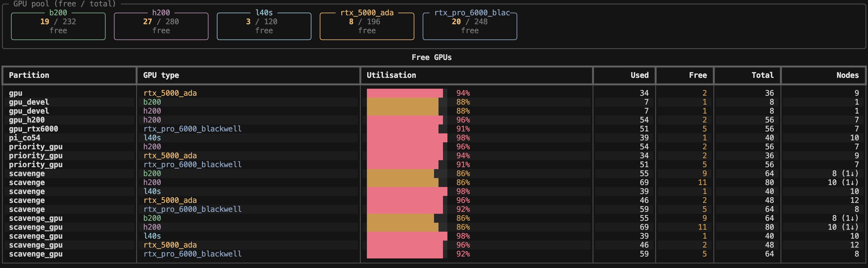Click Nodes value '10 (1↓)' in scavenge_gpu h200 row
Image resolution: width=868 pixels, height=268 pixels.
point(843,227)
